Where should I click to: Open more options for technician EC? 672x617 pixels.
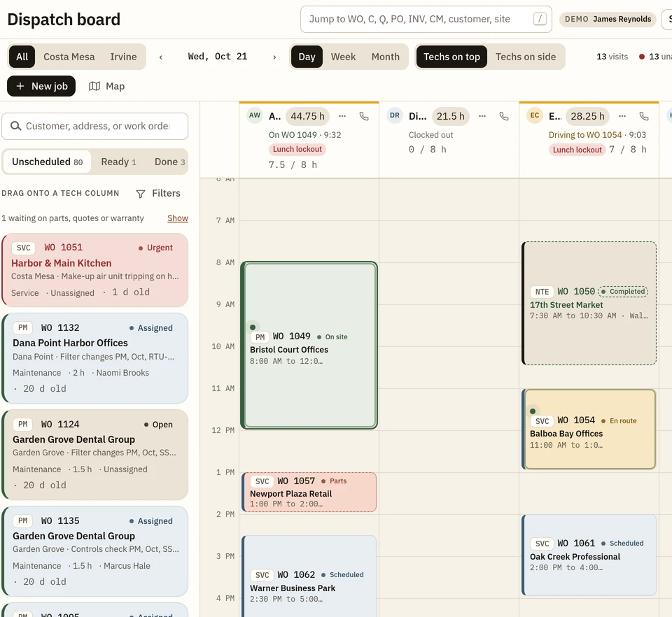pyautogui.click(x=622, y=116)
